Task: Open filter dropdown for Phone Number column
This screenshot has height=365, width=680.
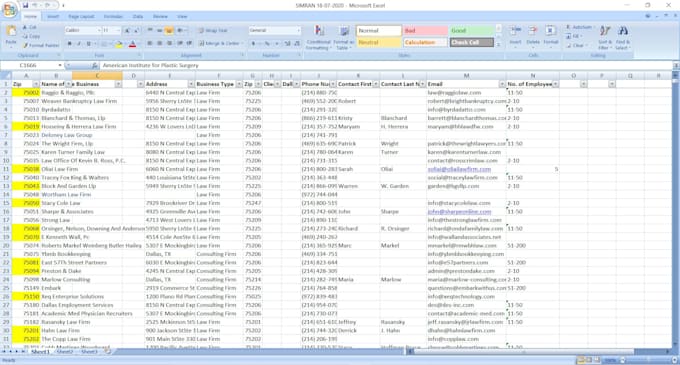Action: point(333,84)
